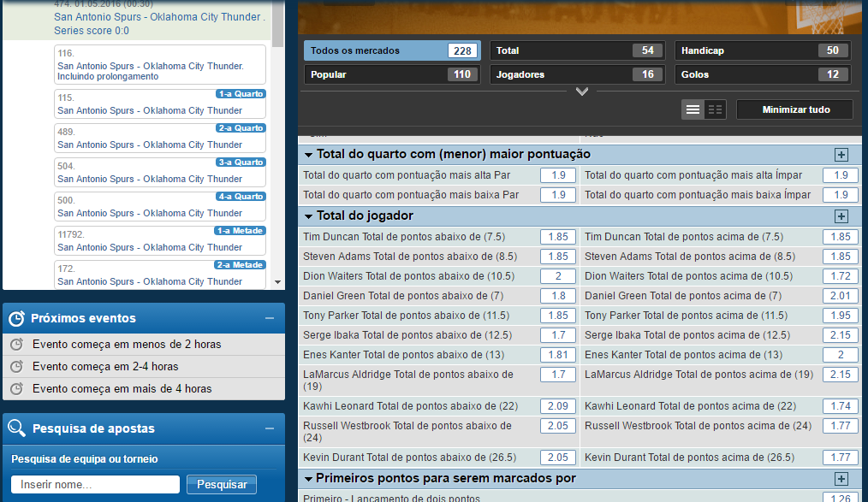Screen dimensions: 868x502
Task: Switch to two-column grid view icon
Action: click(x=716, y=109)
